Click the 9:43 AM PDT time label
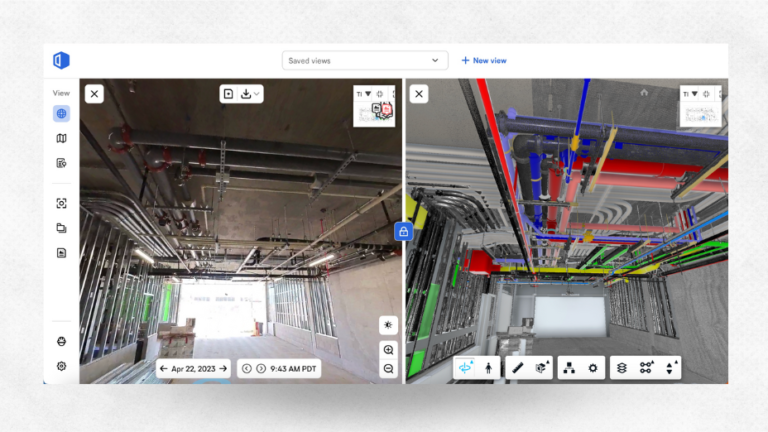Screen dimensions: 768x432 (x=293, y=369)
